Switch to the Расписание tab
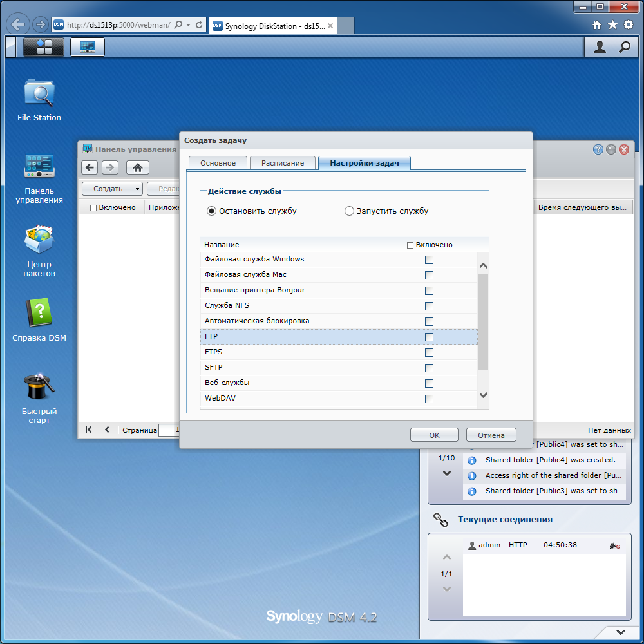This screenshot has width=644, height=644. [283, 163]
